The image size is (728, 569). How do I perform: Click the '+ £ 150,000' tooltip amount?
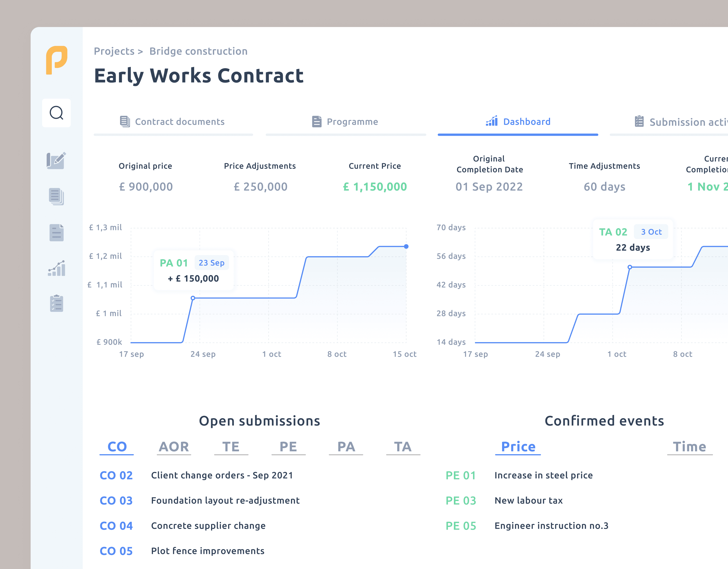pos(193,278)
